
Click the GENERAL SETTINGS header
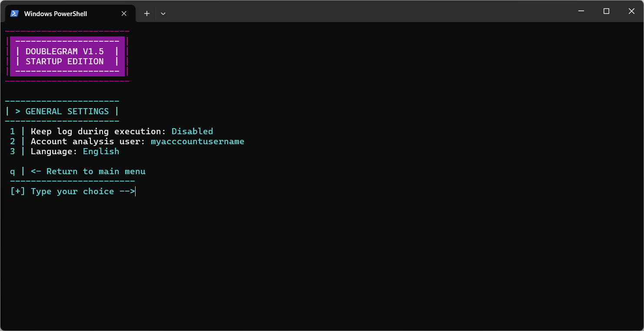pyautogui.click(x=67, y=112)
